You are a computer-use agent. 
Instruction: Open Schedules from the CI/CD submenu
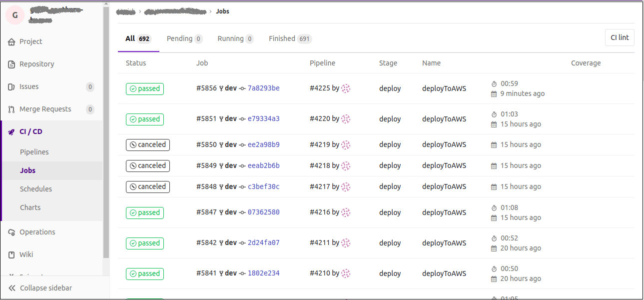[36, 188]
